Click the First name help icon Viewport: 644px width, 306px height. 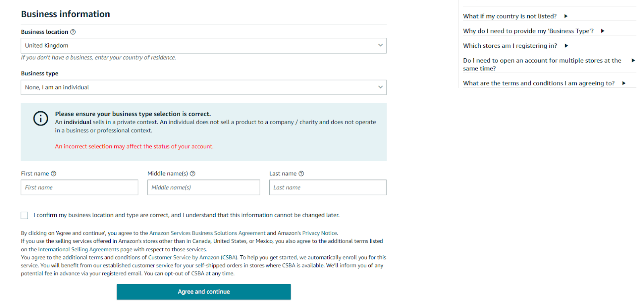(x=54, y=173)
